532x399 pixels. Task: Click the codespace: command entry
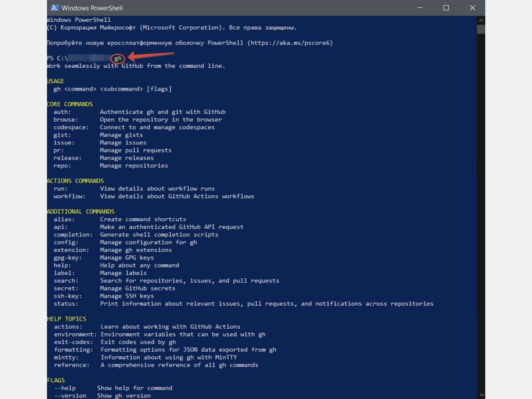(x=71, y=127)
